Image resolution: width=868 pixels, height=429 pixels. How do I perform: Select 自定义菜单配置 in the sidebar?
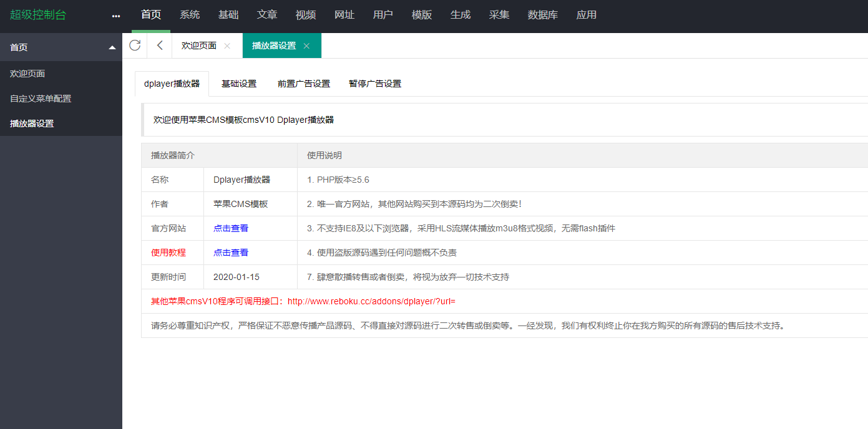(39, 98)
